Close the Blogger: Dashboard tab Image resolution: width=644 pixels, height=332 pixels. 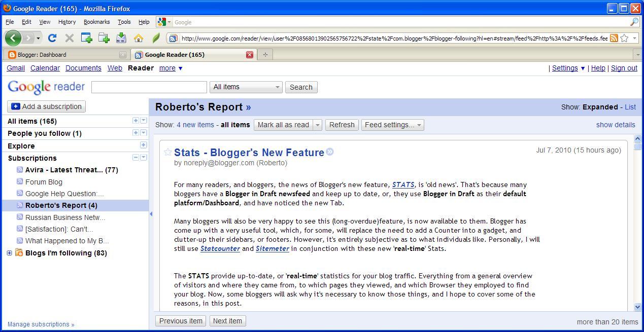[122, 55]
